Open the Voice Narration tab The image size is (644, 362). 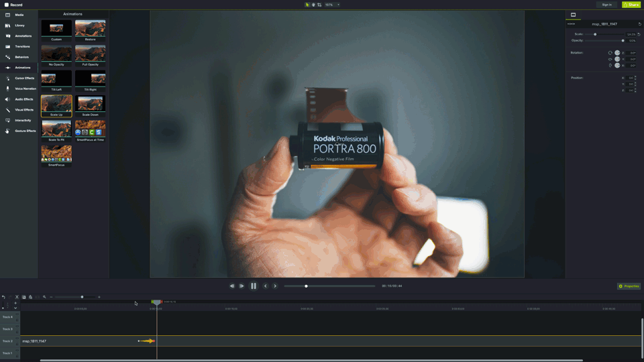coord(19,88)
